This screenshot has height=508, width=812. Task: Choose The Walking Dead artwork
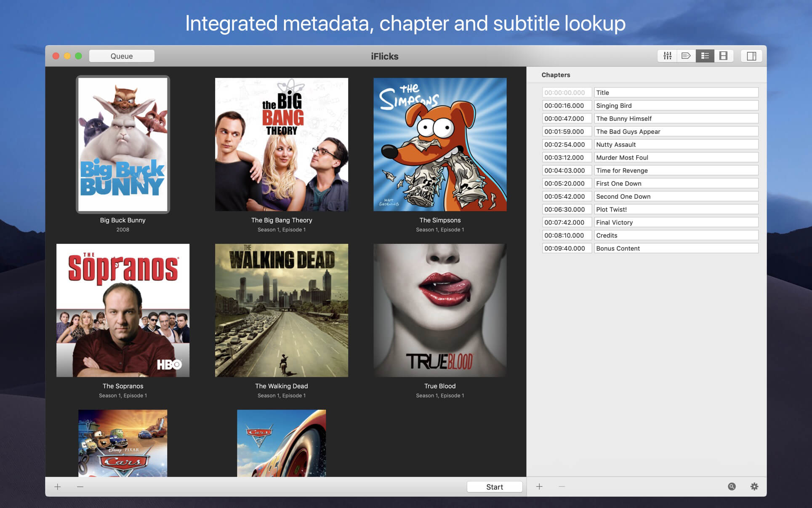click(x=282, y=310)
